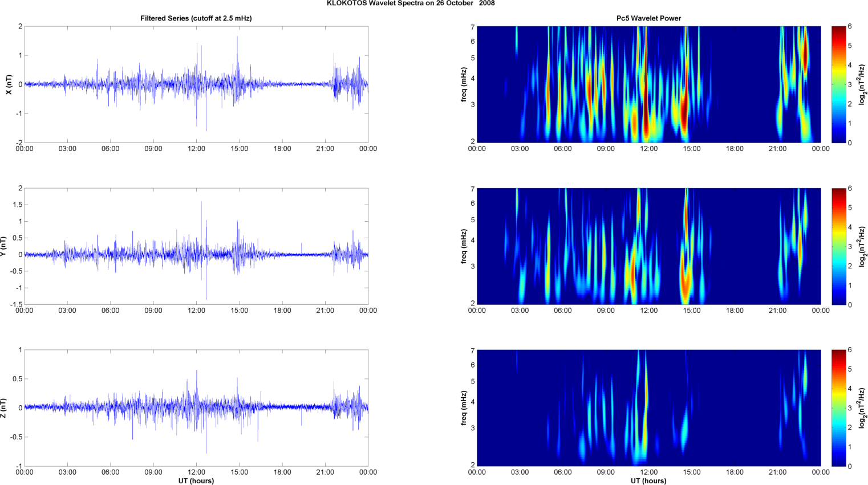Image resolution: width=868 pixels, height=485 pixels.
Task: Click UT (hours) label under Z time series
Action: click(x=196, y=480)
